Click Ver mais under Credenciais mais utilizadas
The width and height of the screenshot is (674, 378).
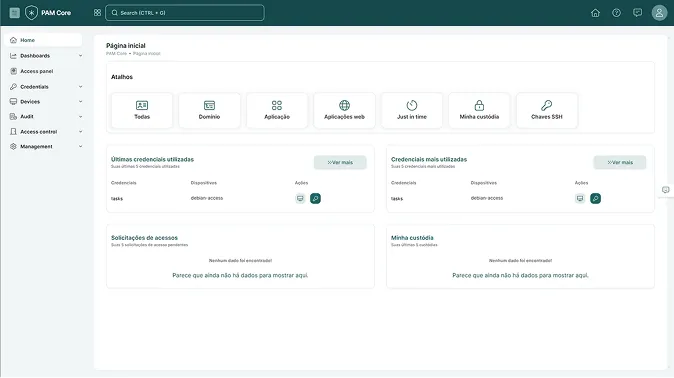click(620, 162)
